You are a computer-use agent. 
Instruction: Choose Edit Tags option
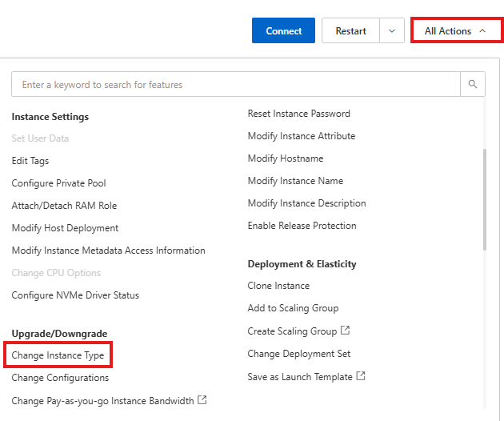point(30,161)
